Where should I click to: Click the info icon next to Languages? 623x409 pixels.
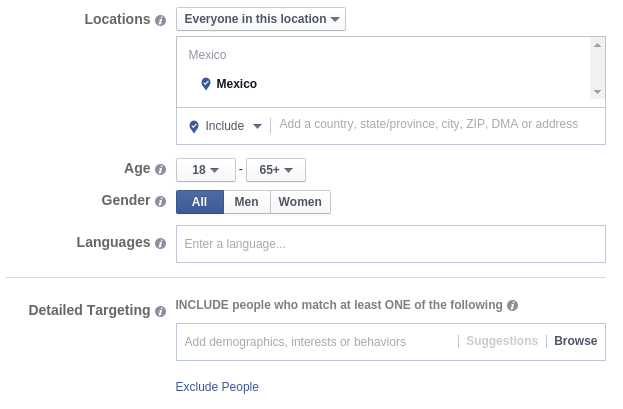(x=161, y=243)
